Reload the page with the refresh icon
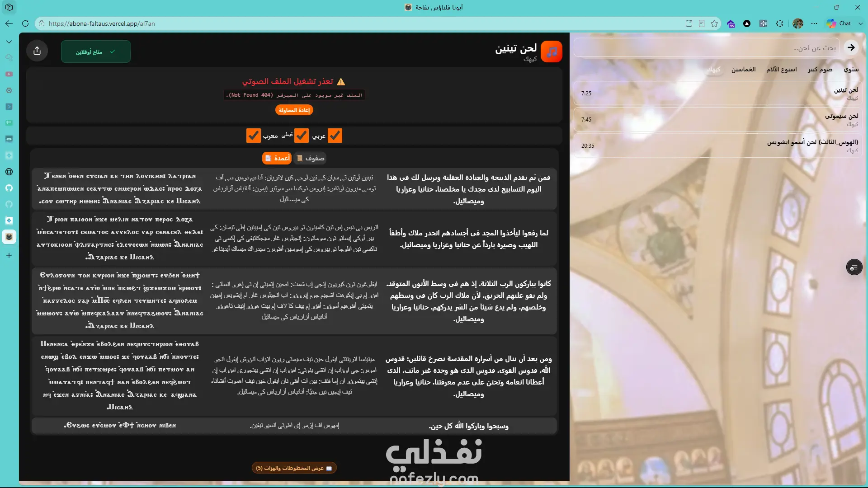Image resolution: width=868 pixels, height=488 pixels. tap(25, 23)
